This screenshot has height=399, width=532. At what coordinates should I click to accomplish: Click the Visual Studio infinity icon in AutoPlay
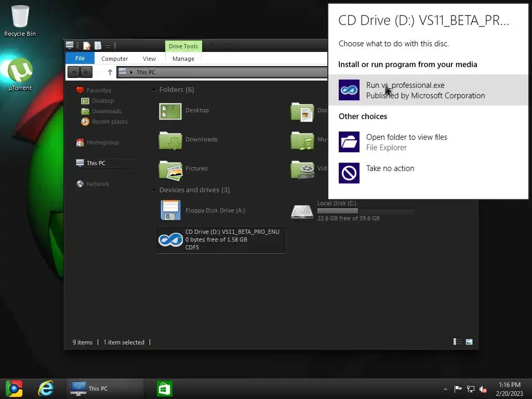pos(349,90)
